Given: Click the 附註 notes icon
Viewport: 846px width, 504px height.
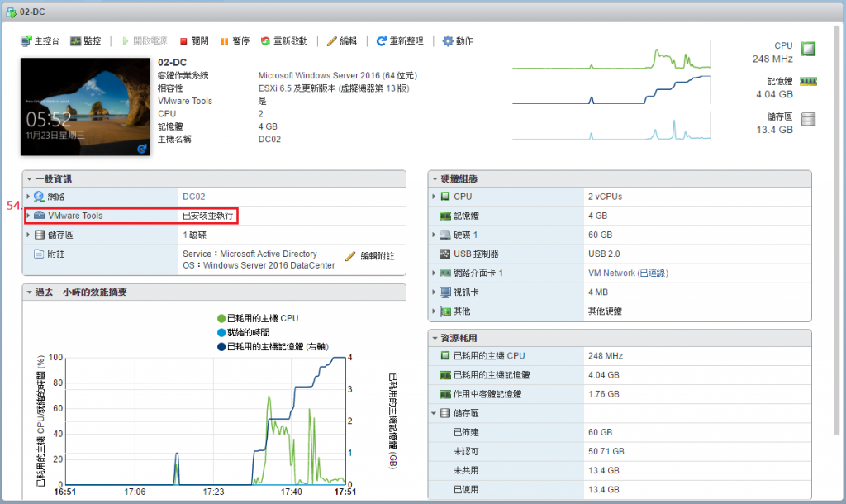Looking at the screenshot, I should click(x=39, y=254).
